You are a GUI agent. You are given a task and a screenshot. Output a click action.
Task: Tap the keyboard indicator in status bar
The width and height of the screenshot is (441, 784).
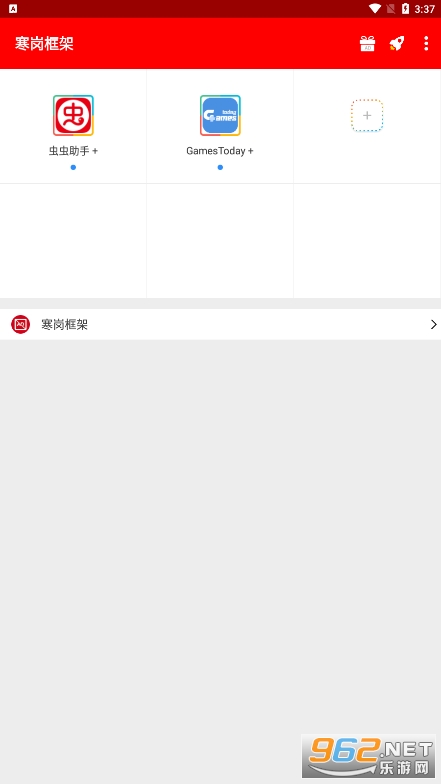click(13, 8)
